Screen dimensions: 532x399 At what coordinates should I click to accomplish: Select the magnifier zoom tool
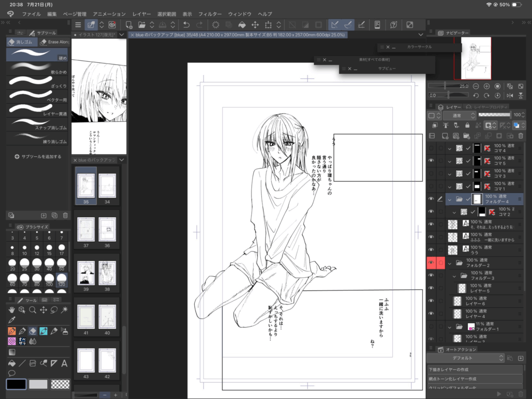click(x=32, y=310)
